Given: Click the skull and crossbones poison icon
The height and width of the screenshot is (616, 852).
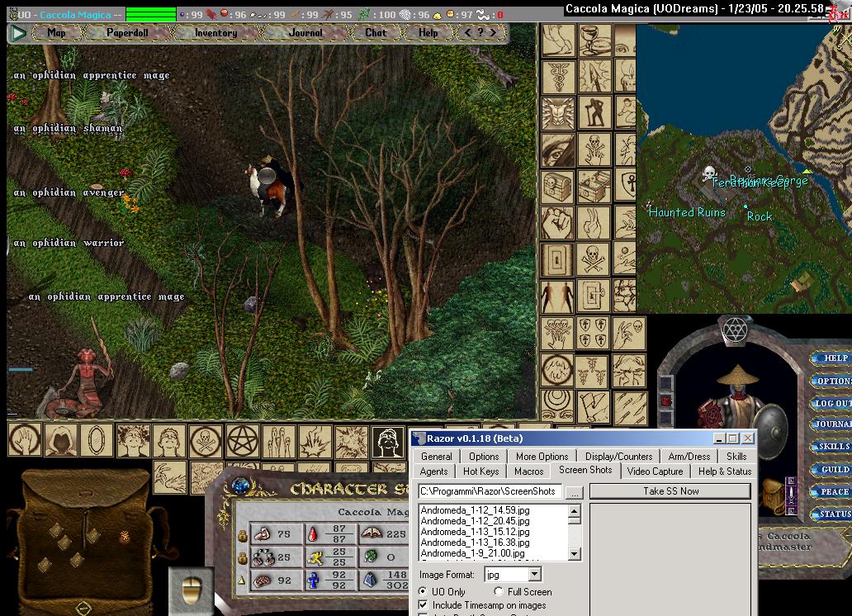Looking at the screenshot, I should (594, 259).
